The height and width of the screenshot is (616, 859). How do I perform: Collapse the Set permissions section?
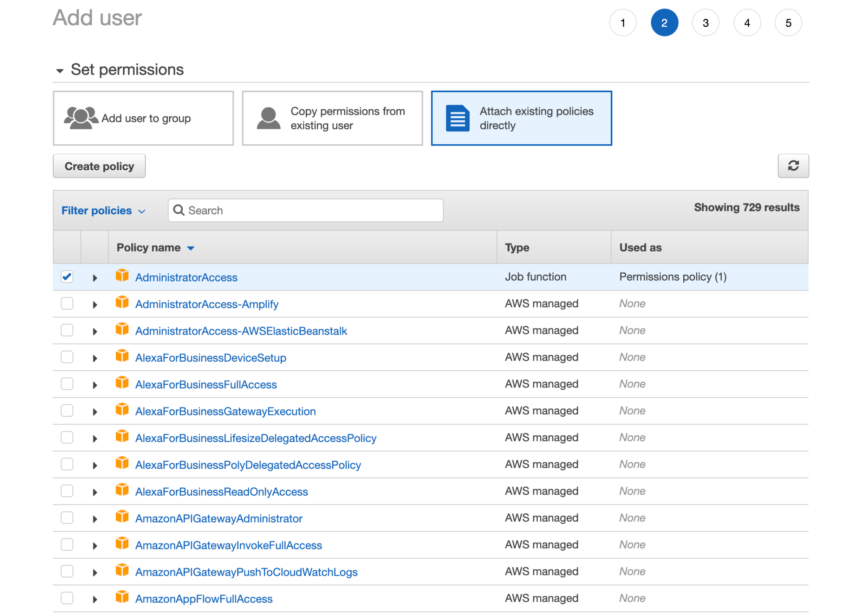(x=60, y=70)
